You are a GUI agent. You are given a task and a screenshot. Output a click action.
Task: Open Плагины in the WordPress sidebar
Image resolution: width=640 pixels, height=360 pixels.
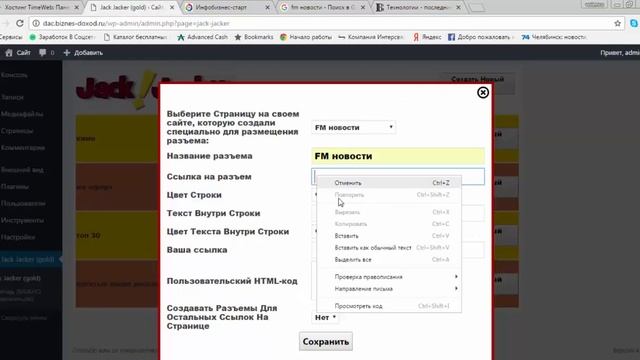(x=15, y=187)
